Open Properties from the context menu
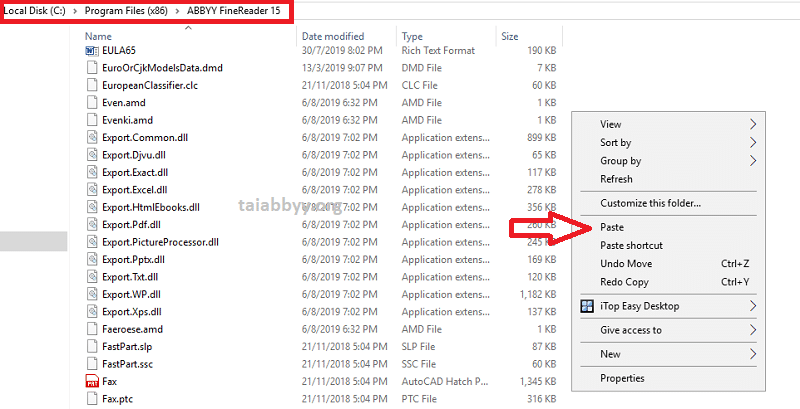 click(622, 378)
